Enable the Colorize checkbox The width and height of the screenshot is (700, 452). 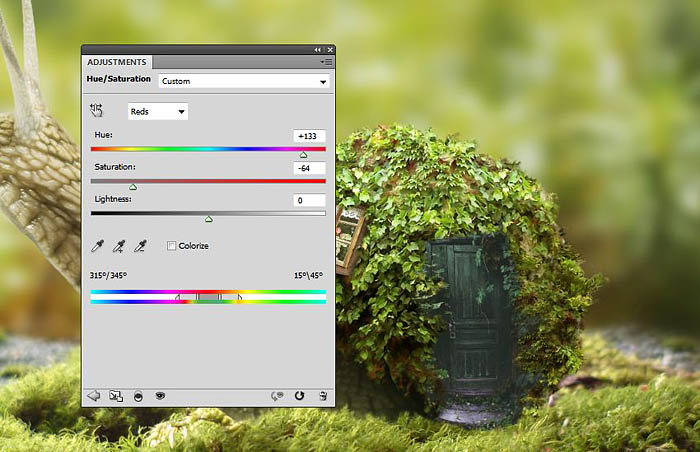(x=172, y=245)
